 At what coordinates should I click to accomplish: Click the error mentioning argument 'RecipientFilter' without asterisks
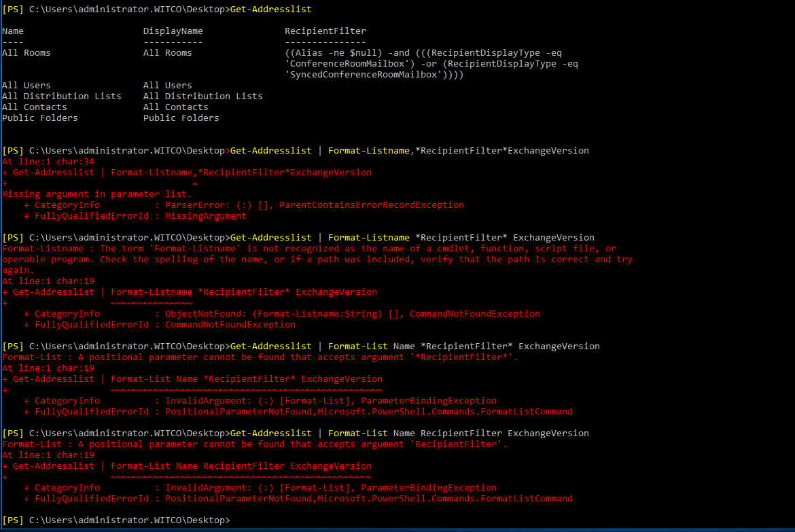(255, 444)
